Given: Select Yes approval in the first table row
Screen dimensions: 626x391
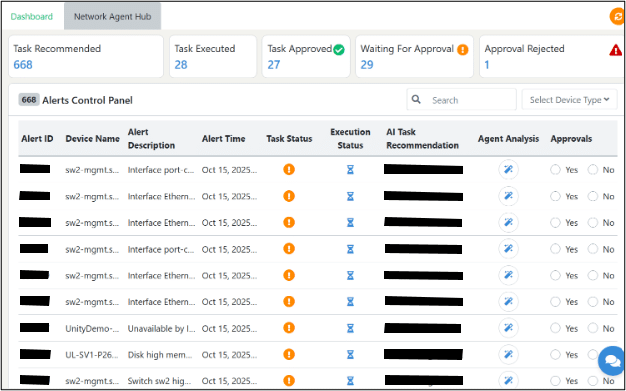Looking at the screenshot, I should click(555, 170).
